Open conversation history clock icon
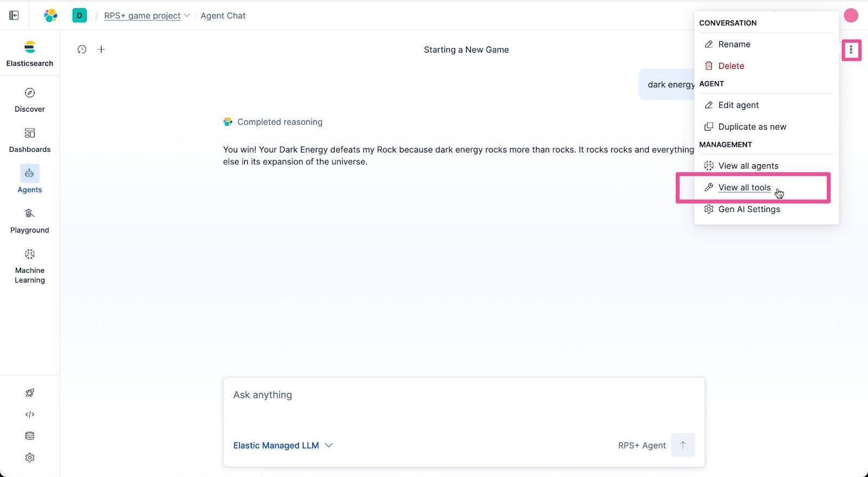This screenshot has width=868, height=477. (x=82, y=49)
